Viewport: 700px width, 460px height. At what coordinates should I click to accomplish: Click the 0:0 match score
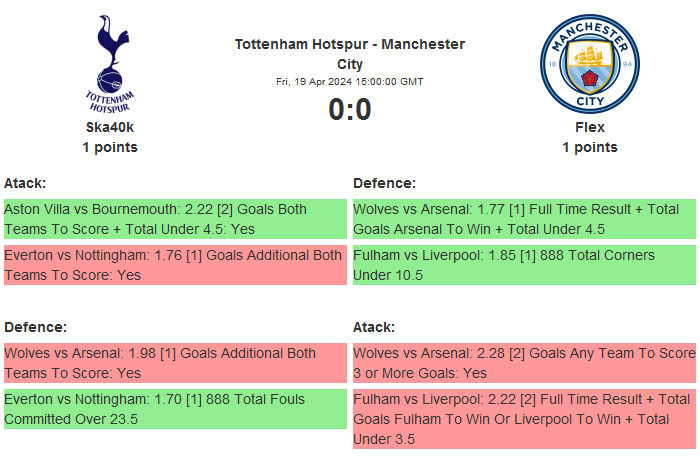(x=350, y=109)
